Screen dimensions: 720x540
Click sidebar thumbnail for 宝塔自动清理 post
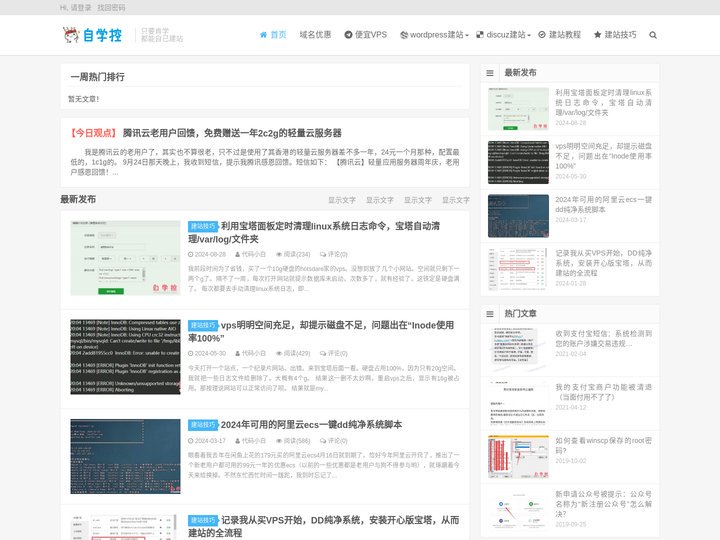click(x=518, y=109)
